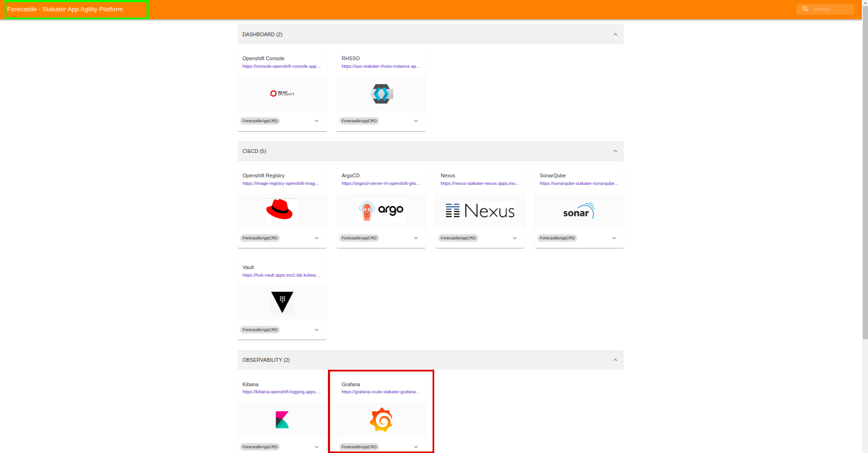Open the SonarQube URL link
This screenshot has height=453, width=868.
(579, 183)
